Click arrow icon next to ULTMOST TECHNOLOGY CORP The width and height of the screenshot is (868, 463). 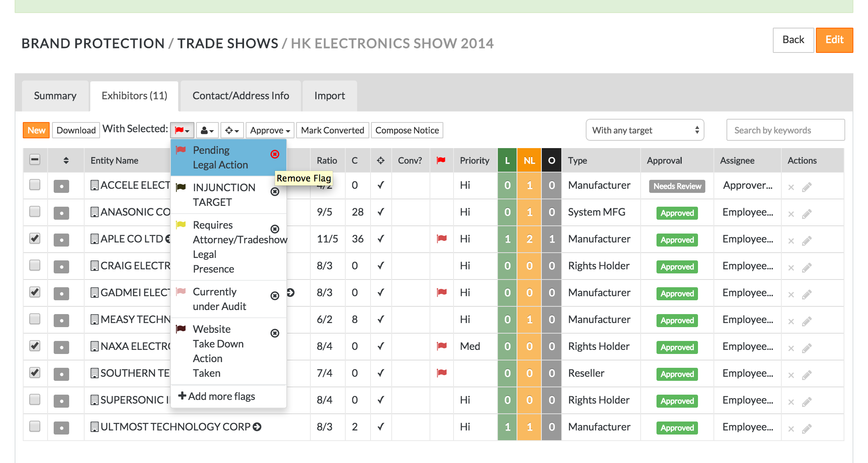[x=257, y=427]
